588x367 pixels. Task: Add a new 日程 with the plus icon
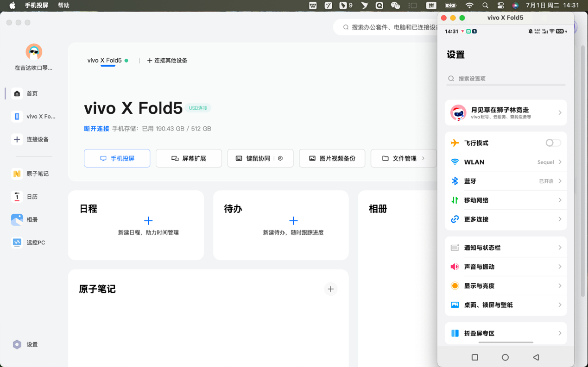[148, 221]
